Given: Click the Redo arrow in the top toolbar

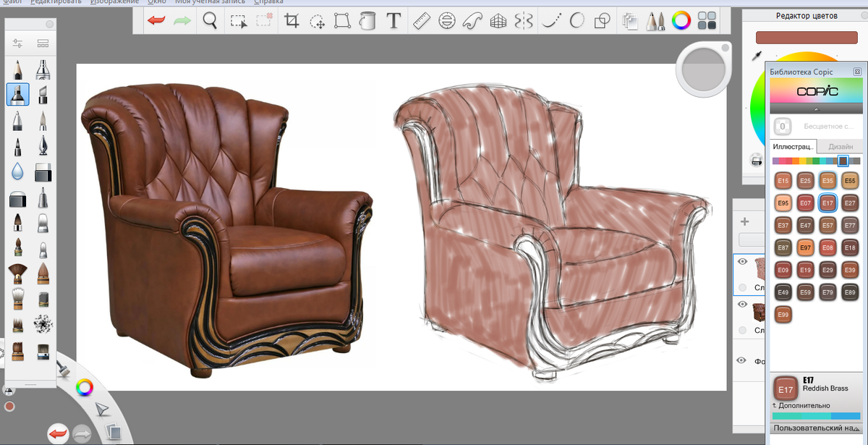Looking at the screenshot, I should [x=182, y=21].
